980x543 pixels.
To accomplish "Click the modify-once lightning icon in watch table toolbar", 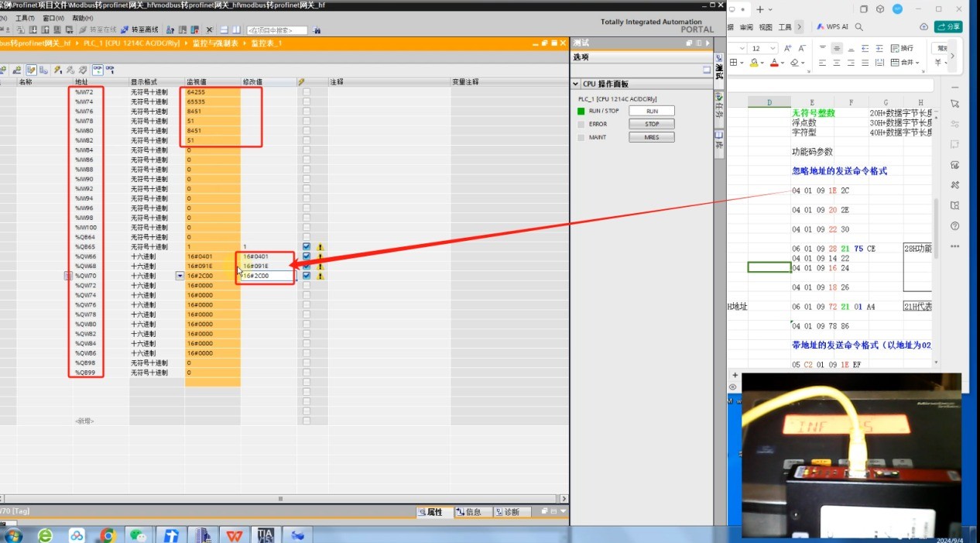I will 57,70.
